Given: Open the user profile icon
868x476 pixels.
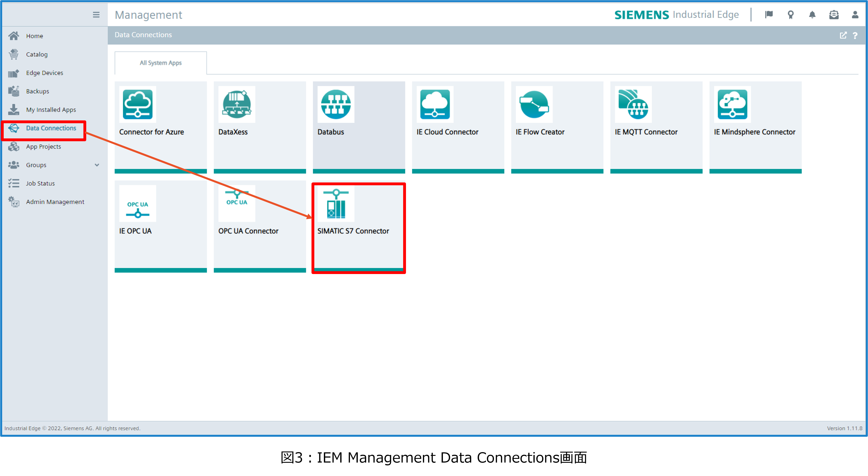Looking at the screenshot, I should coord(855,15).
